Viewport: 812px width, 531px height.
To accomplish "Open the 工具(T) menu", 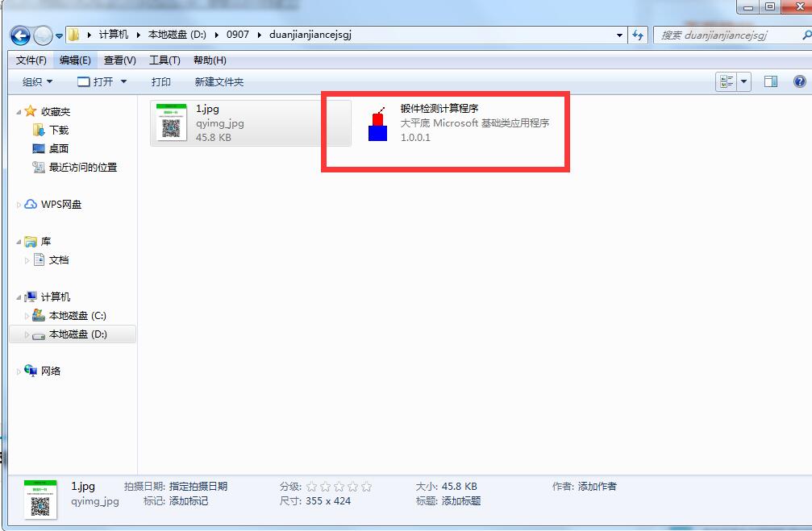I will [164, 60].
